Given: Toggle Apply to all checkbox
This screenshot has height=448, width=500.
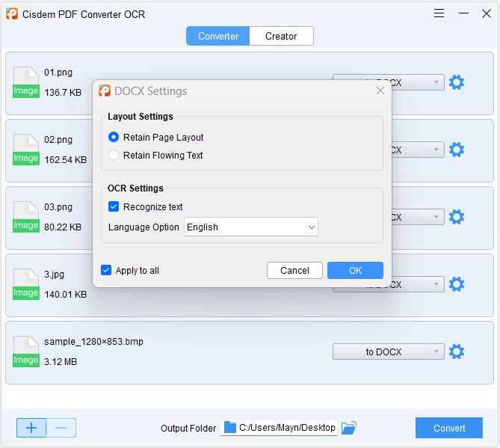Looking at the screenshot, I should (106, 270).
